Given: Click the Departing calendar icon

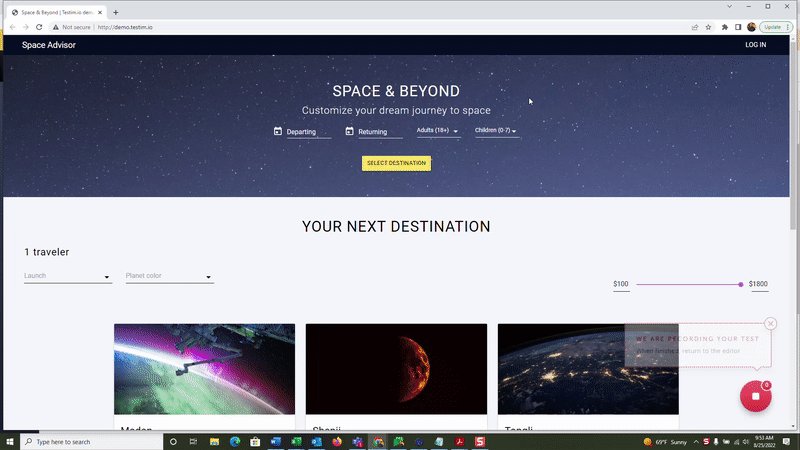Looking at the screenshot, I should (x=278, y=131).
